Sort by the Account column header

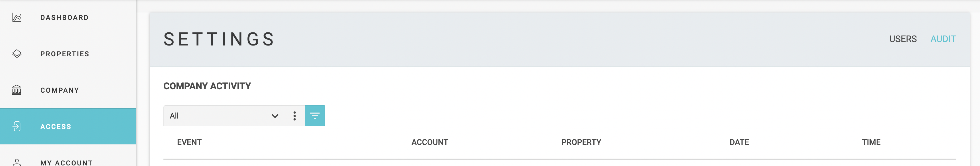(x=430, y=142)
